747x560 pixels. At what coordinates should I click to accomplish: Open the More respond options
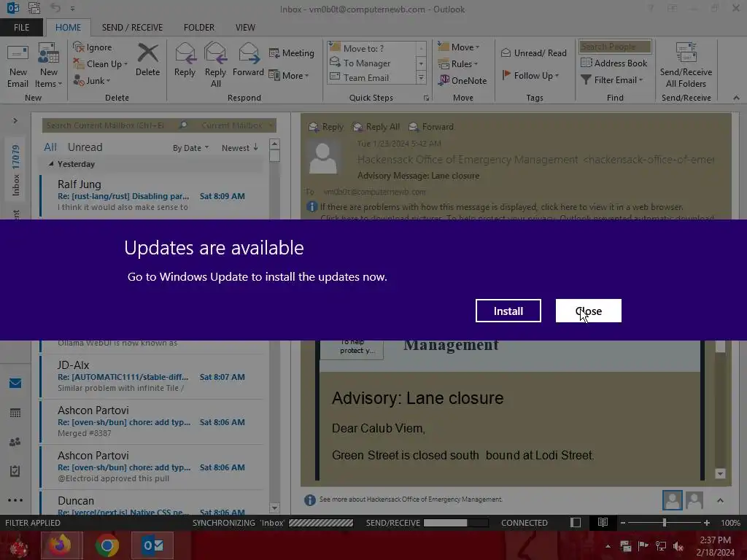click(x=289, y=75)
